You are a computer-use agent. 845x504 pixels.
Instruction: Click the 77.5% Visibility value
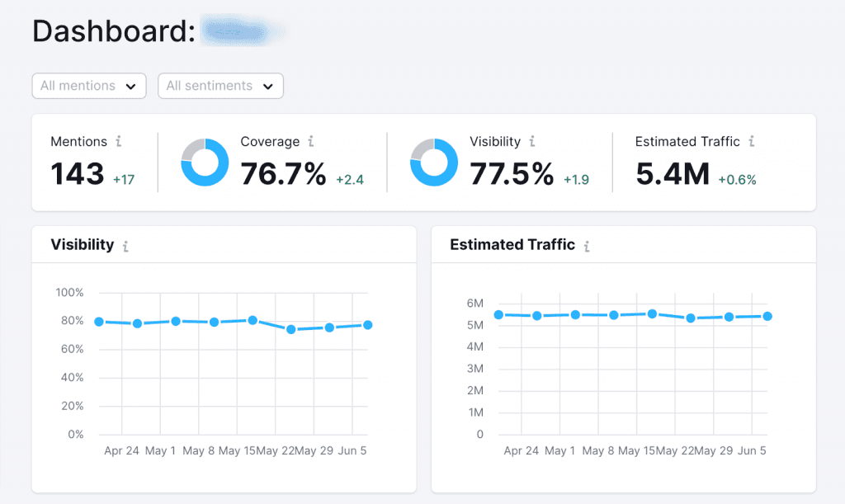point(512,174)
